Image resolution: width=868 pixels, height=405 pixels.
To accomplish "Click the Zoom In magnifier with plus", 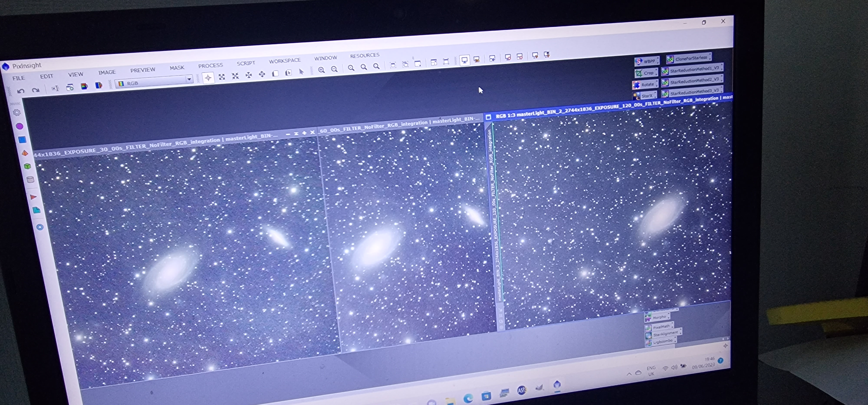I will pyautogui.click(x=321, y=70).
